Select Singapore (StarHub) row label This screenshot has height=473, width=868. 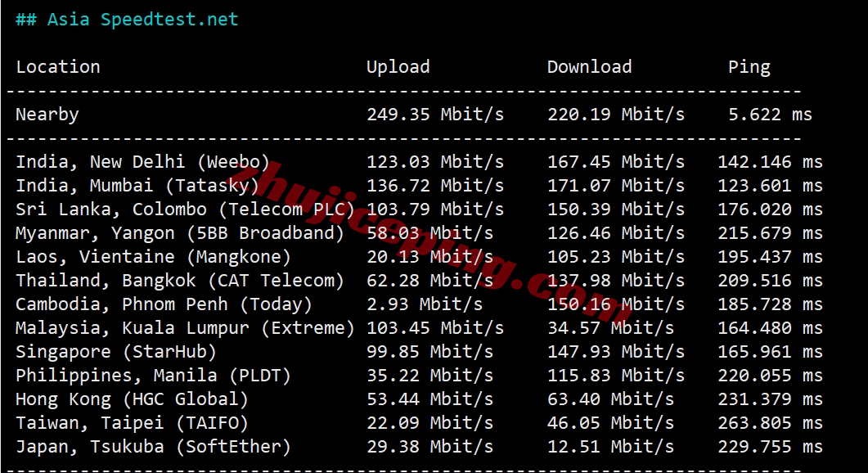116,352
